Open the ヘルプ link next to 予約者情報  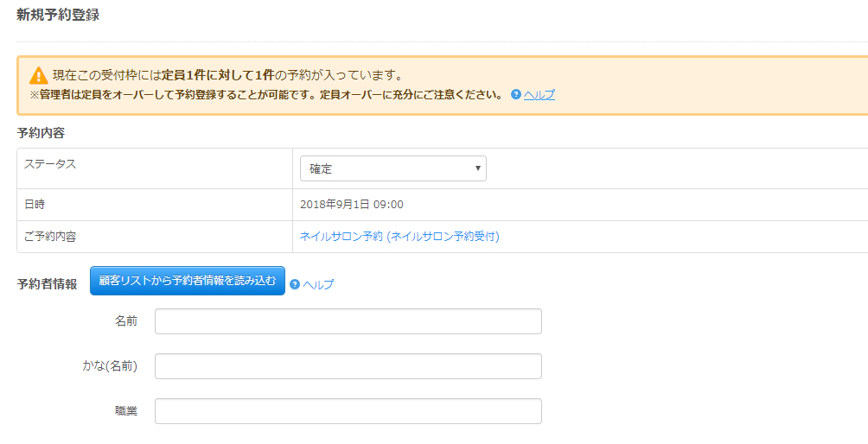[318, 284]
